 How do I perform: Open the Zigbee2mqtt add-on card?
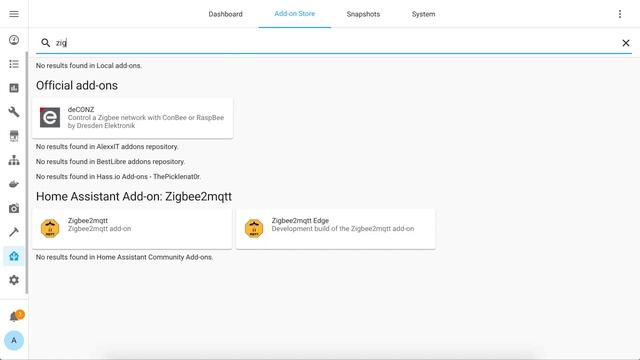132,229
